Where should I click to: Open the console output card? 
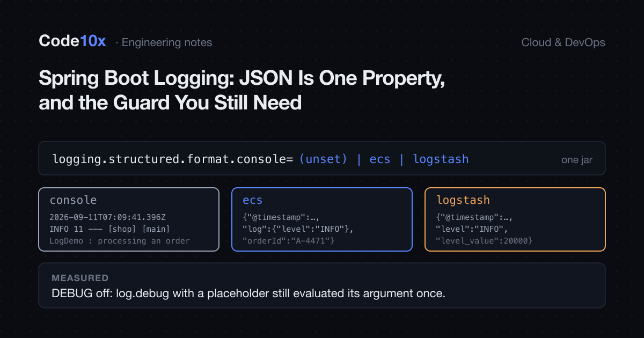(129, 219)
